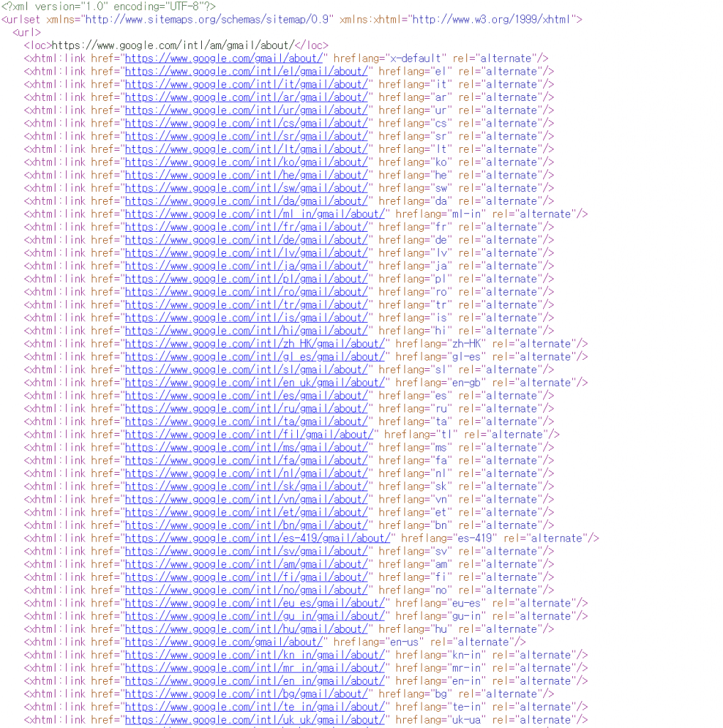Click the xhtml:link intl/am/gmail/about URL

point(246,564)
